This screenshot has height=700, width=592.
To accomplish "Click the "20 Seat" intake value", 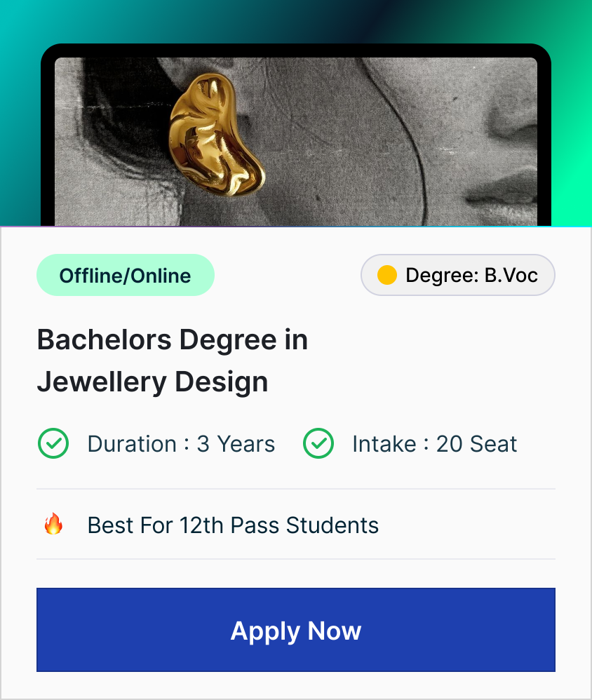I will [476, 444].
